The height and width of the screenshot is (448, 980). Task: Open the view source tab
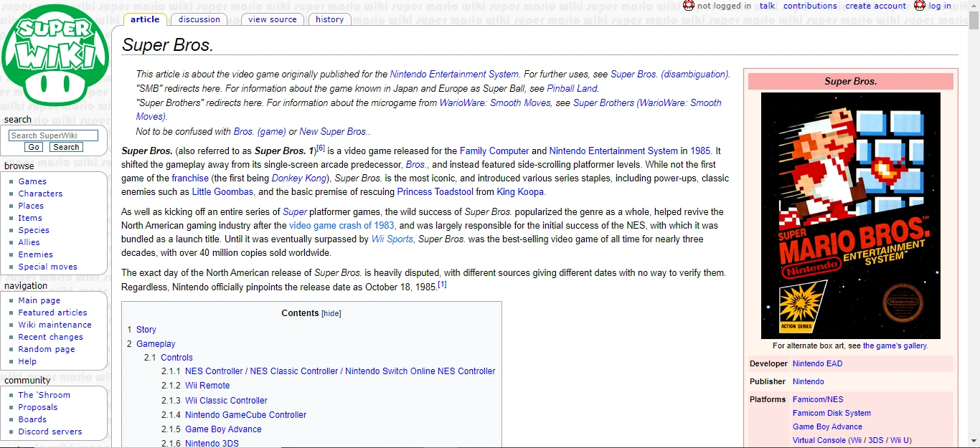click(x=273, y=19)
